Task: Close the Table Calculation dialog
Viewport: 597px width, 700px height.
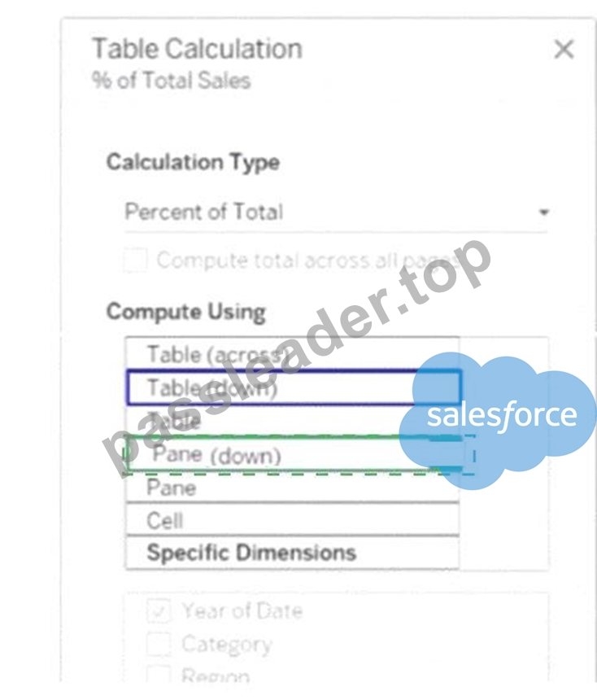Action: point(564,49)
